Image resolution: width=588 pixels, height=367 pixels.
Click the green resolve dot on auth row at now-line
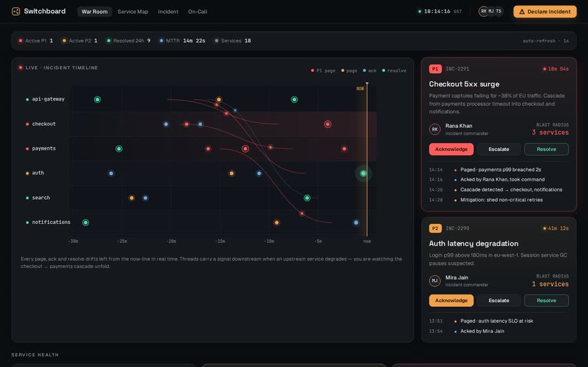363,173
